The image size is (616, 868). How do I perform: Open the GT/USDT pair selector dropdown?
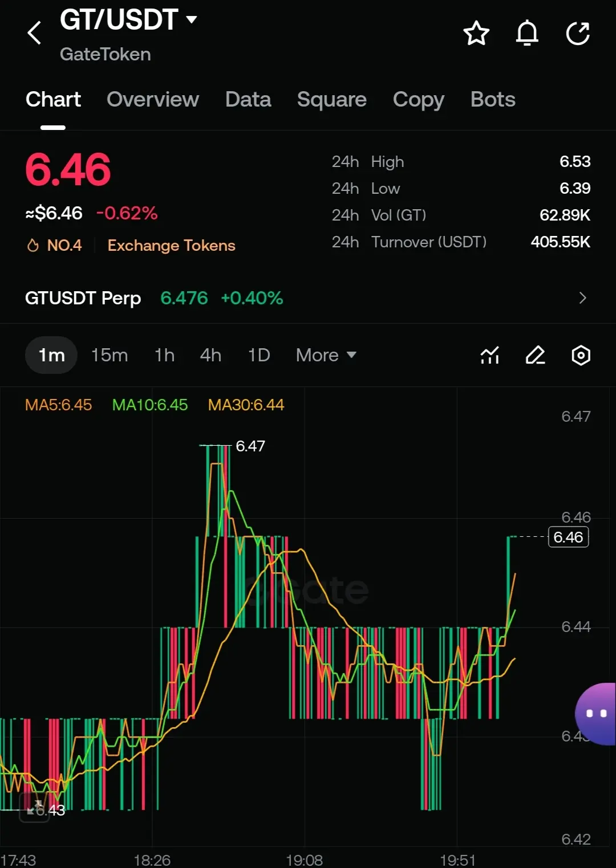pos(128,20)
